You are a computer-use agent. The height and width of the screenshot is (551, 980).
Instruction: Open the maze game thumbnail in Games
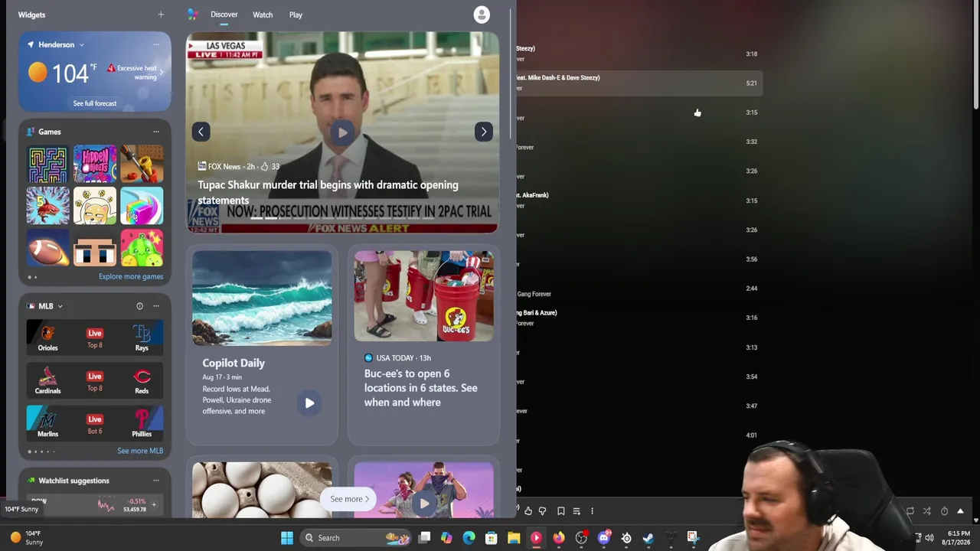(47, 164)
